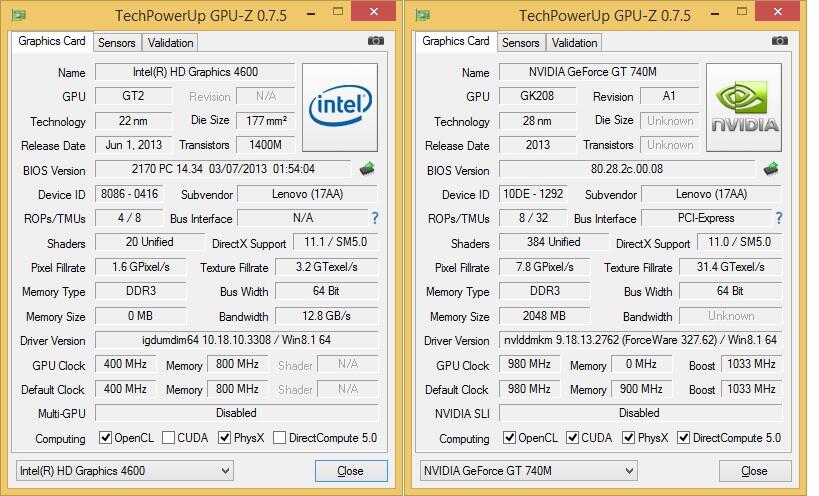The height and width of the screenshot is (496, 819).
Task: Click the camera screenshot icon in NVIDIA window
Action: point(779,41)
